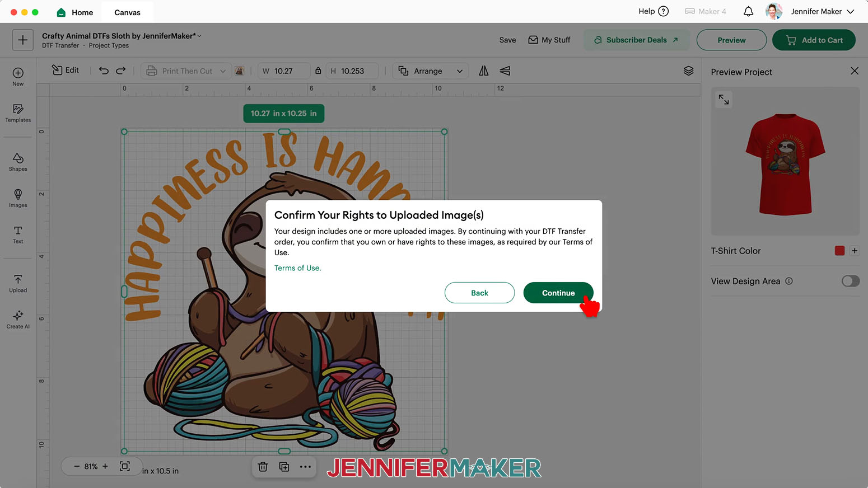Open the Print Then Cut dropdown
The image size is (868, 488).
186,71
